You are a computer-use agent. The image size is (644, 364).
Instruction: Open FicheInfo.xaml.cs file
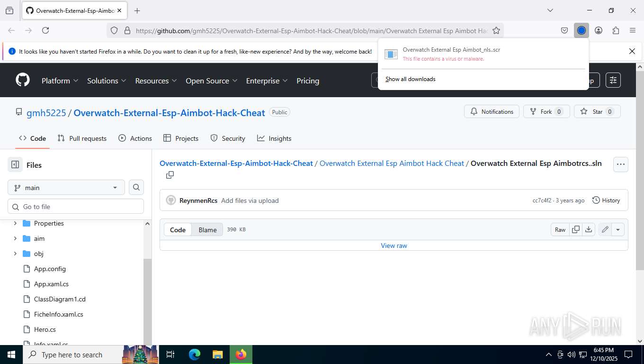tap(59, 314)
